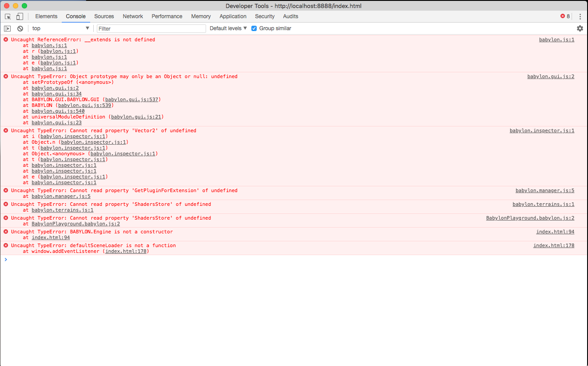Click the inspect element picker icon
Viewport: 588px width, 366px height.
point(8,16)
